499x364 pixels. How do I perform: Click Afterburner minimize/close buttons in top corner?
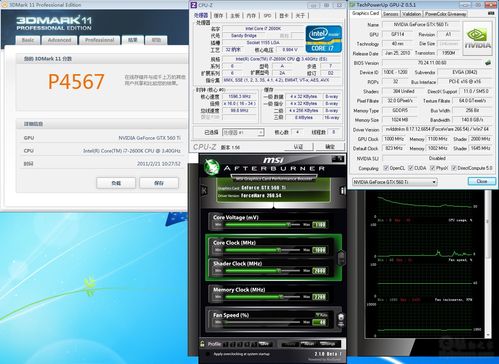click(338, 159)
